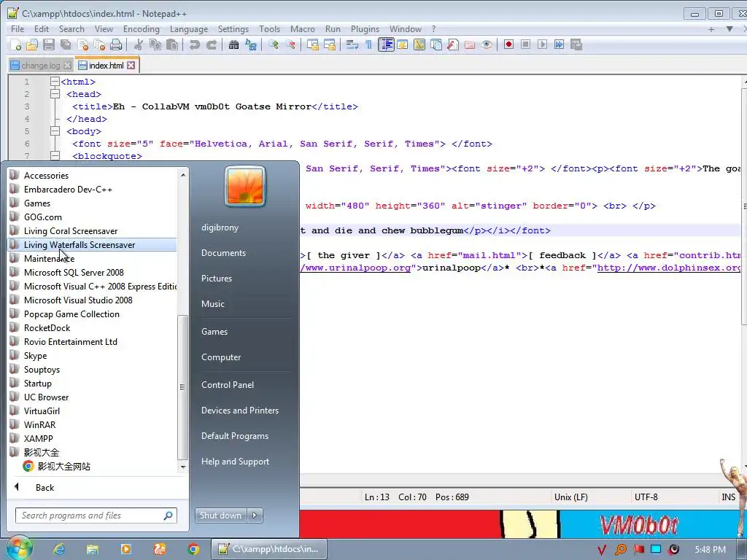Click the Stop Recording macro icon
This screenshot has height=560, width=747.
pos(525,44)
